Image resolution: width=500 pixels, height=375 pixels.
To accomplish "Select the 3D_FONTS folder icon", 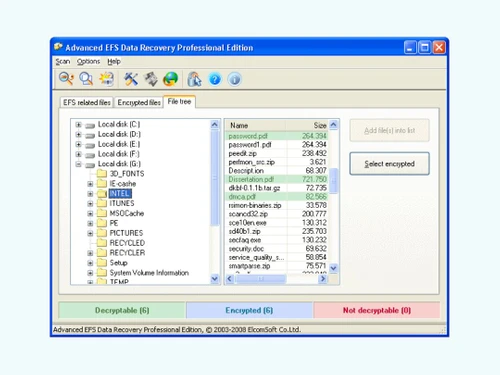I will [x=102, y=173].
